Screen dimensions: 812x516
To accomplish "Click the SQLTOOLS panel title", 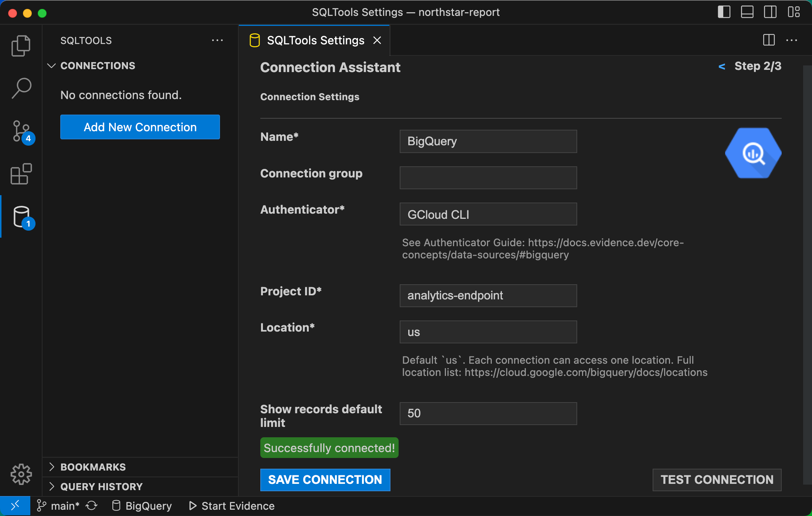I will click(86, 41).
